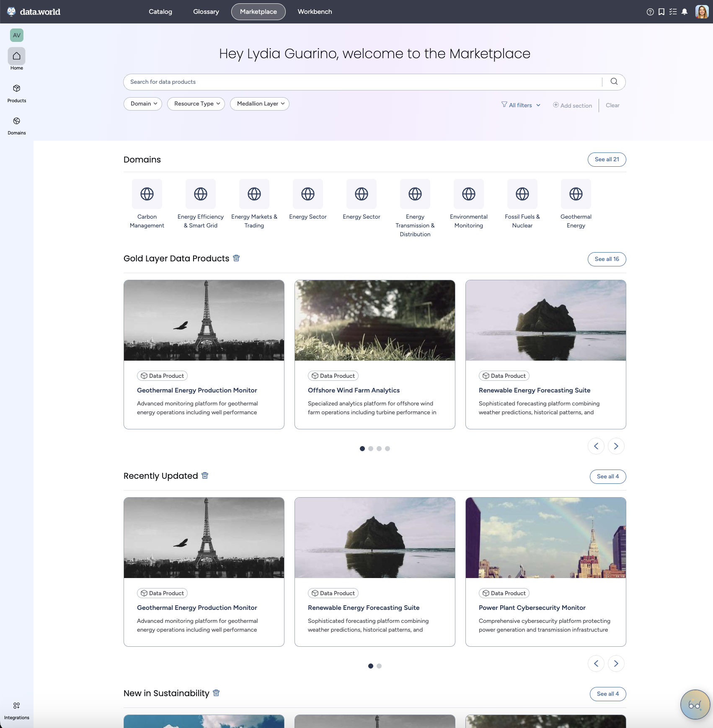Viewport: 713px width, 728px height.
Task: Click See all 4 Recently Updated
Action: (608, 477)
